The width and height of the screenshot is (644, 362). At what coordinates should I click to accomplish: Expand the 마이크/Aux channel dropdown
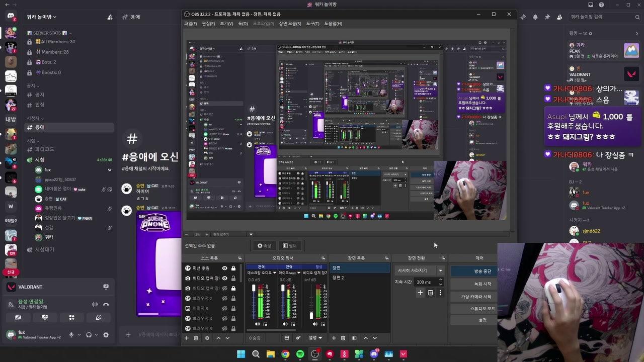pyautogui.click(x=299, y=273)
